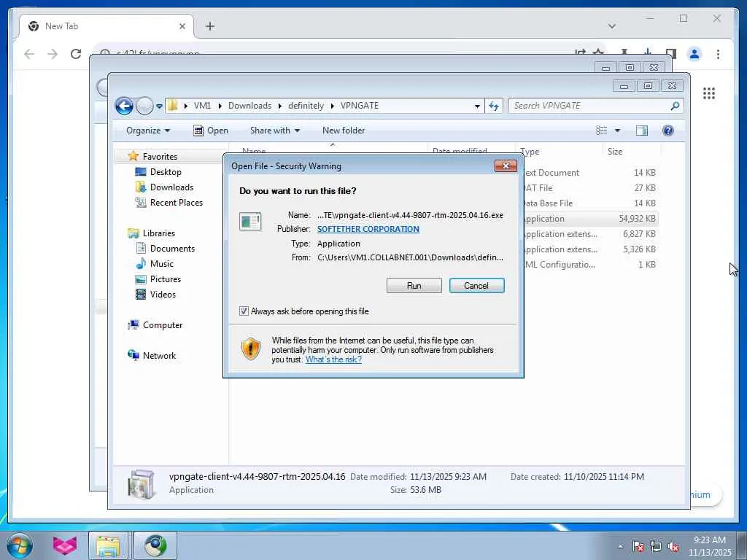
Task: Cancel the Security Warning dialog
Action: 476,285
